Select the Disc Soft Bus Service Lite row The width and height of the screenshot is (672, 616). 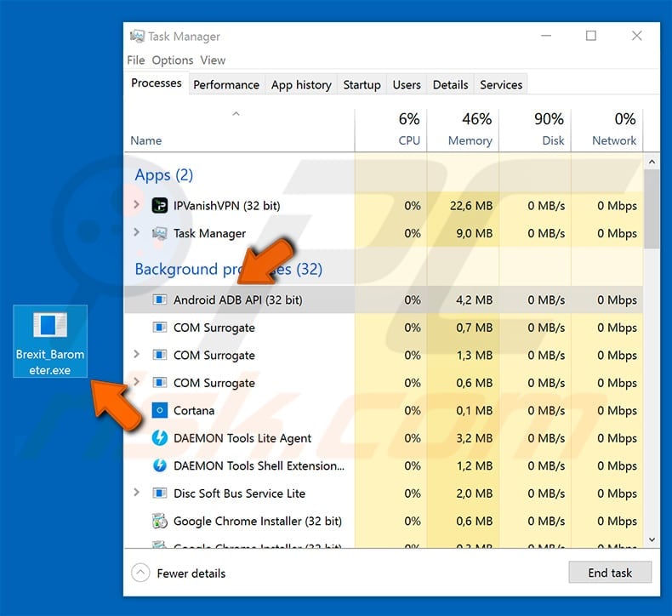coord(384,493)
